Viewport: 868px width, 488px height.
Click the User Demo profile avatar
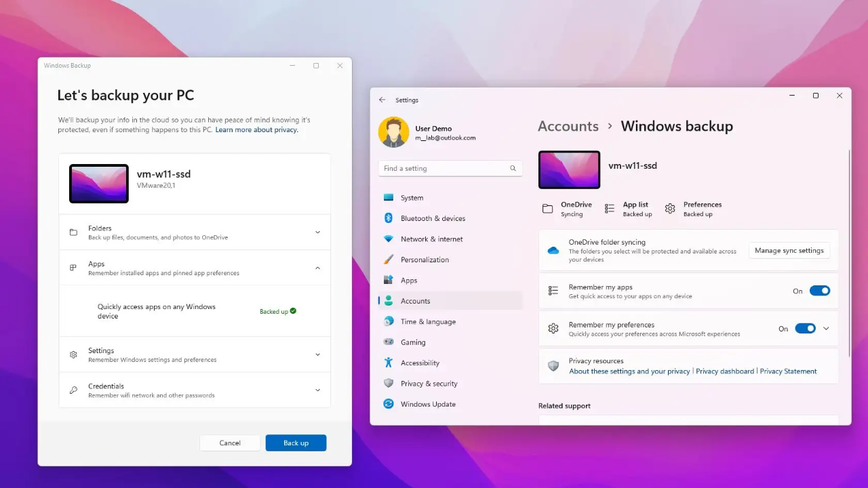coord(394,132)
